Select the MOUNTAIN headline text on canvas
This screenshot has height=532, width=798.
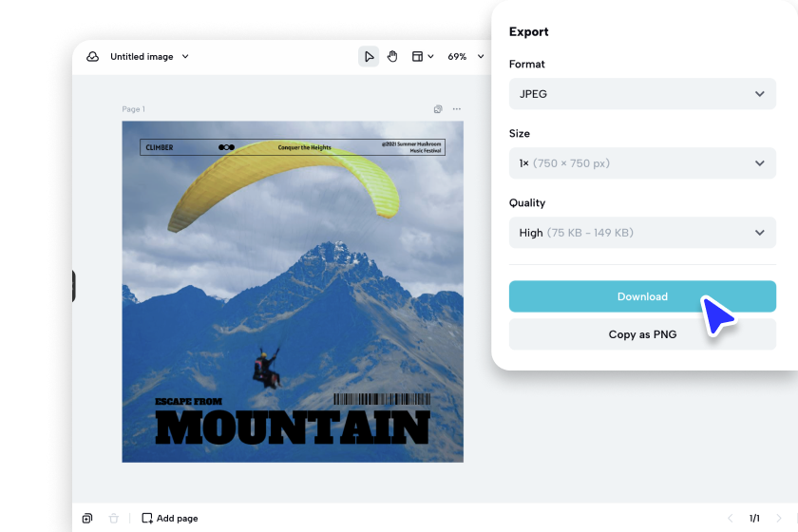pos(292,428)
